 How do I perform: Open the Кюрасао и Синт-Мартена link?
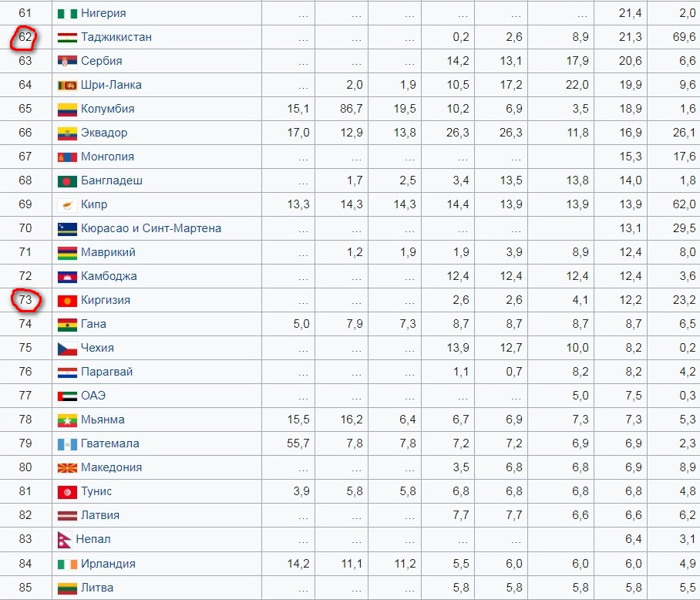(x=150, y=228)
